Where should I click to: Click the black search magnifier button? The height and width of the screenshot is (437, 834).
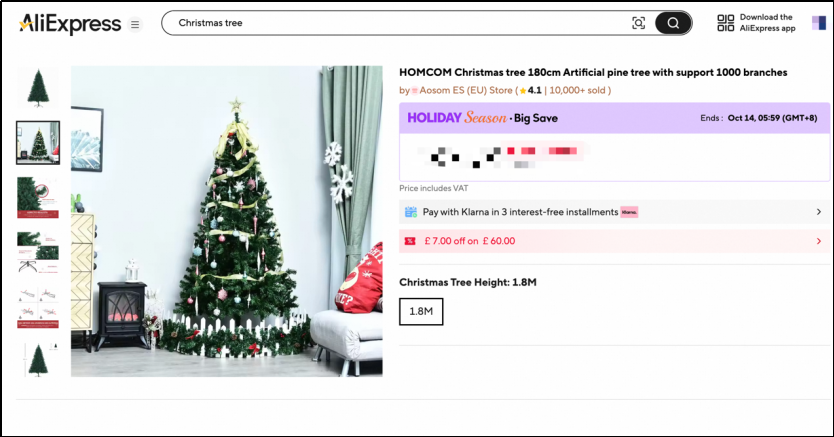tap(673, 23)
